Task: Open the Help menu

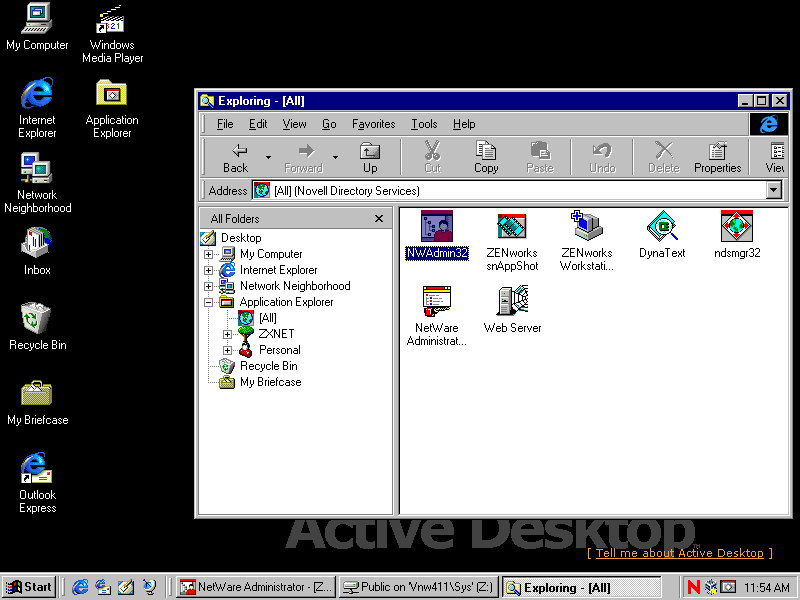Action: [x=464, y=124]
